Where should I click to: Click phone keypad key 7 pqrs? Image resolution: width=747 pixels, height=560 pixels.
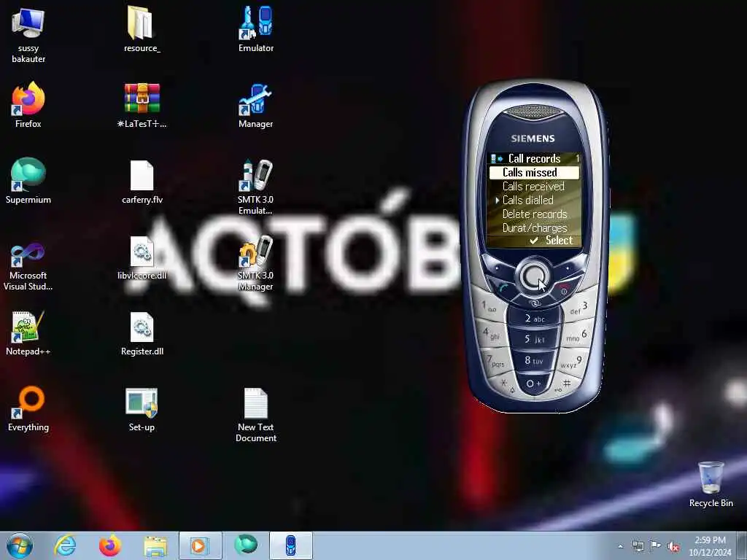496,360
